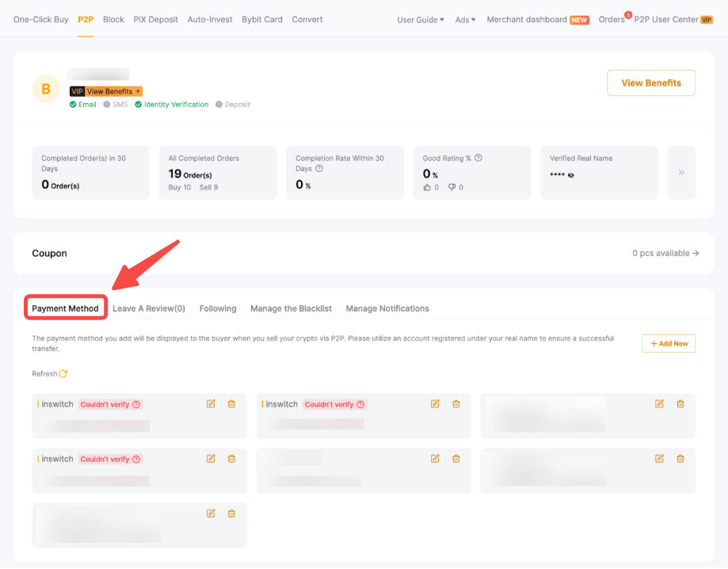The height and width of the screenshot is (569, 728).
Task: Click the help icon beside Good Rating %
Action: click(478, 158)
